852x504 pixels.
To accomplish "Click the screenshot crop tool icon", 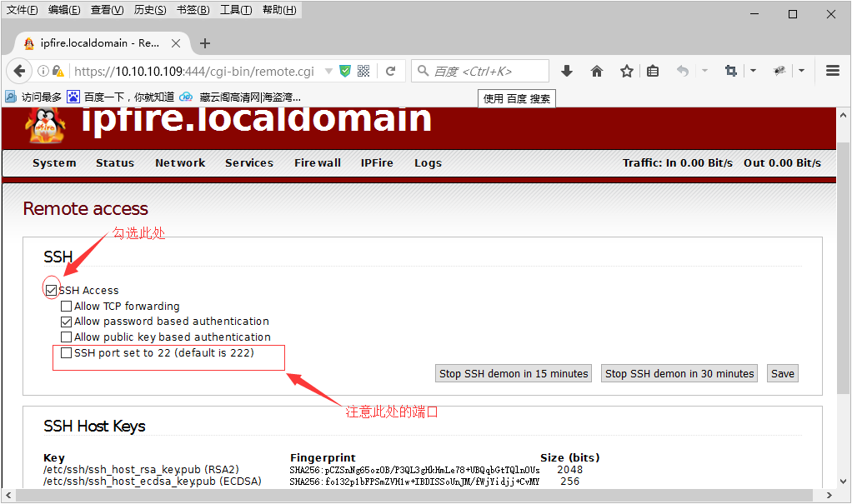I will pos(731,71).
